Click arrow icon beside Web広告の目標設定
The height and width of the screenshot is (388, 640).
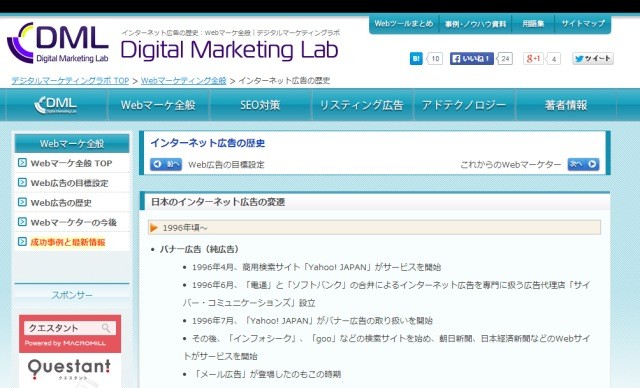click(x=22, y=182)
